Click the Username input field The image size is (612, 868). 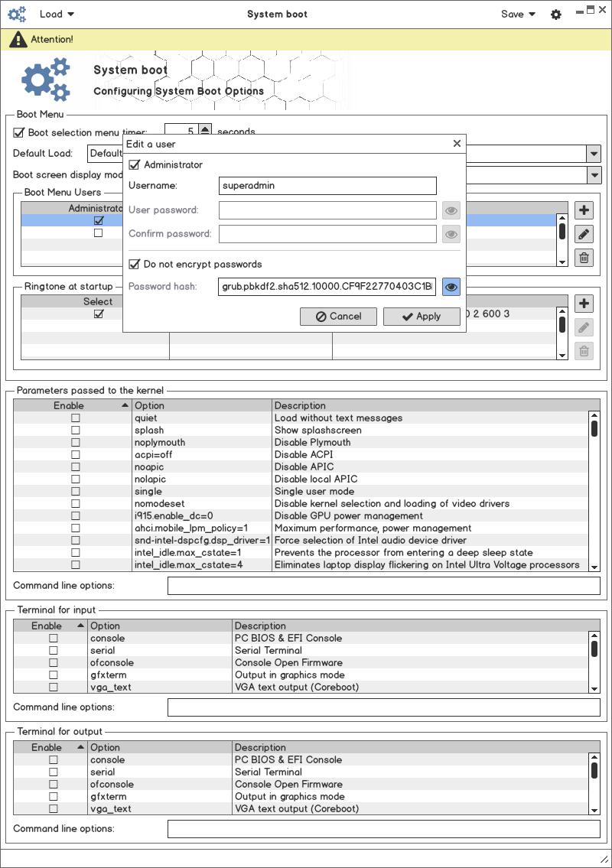(x=327, y=186)
